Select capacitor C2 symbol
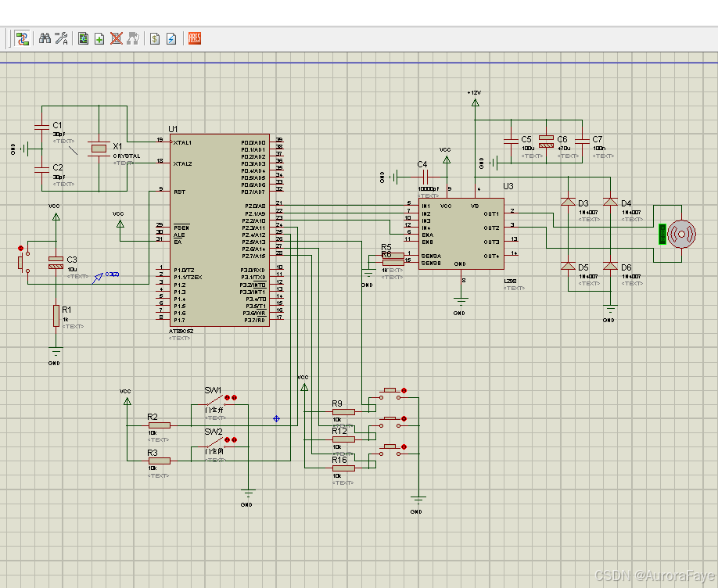This screenshot has height=588, width=718. [x=41, y=170]
